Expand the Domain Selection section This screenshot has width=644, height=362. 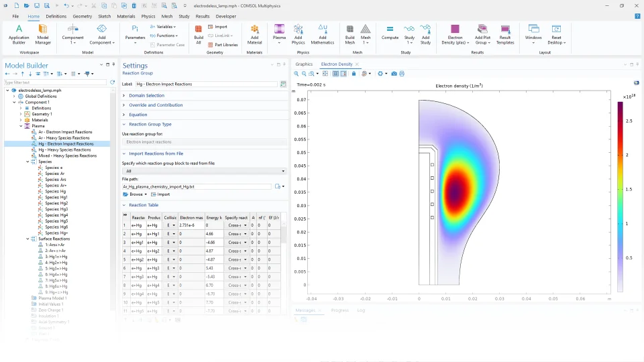[146, 95]
